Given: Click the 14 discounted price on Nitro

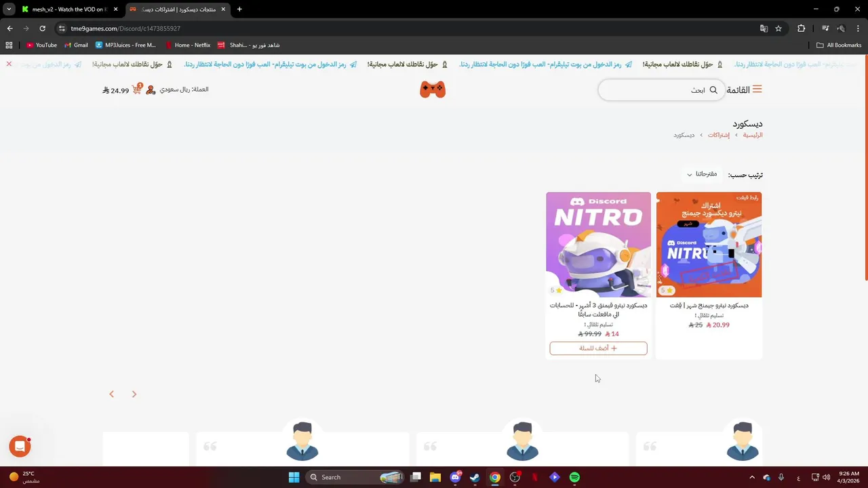Looking at the screenshot, I should (x=612, y=333).
